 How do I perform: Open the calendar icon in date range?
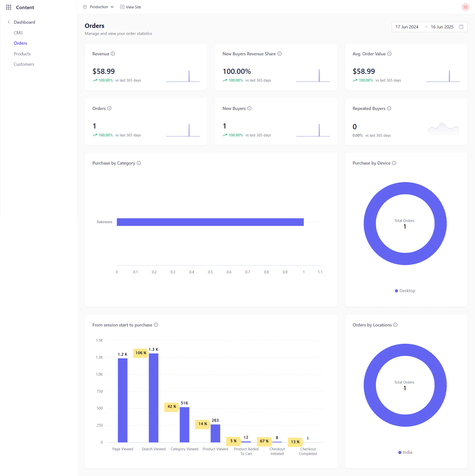(461, 27)
